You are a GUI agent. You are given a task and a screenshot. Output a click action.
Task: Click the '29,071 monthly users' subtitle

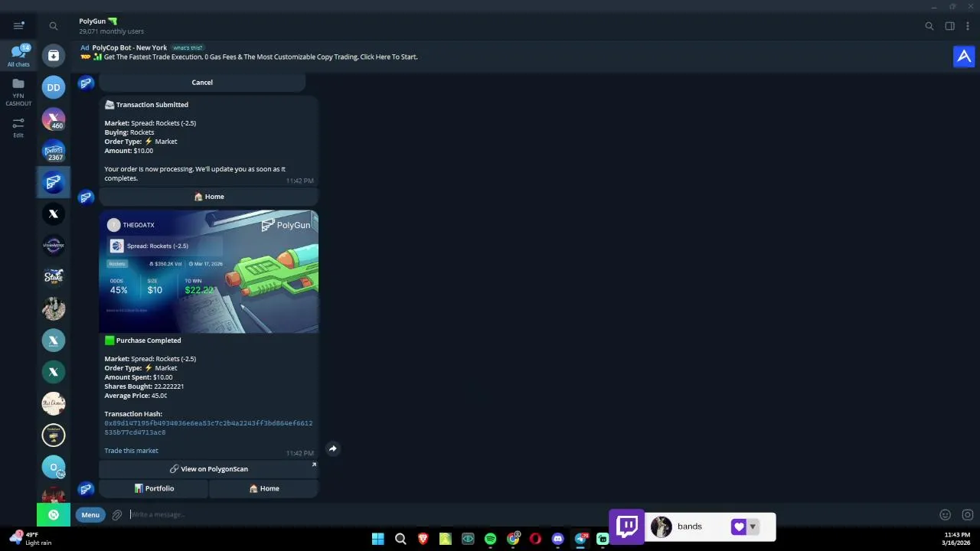[111, 32]
